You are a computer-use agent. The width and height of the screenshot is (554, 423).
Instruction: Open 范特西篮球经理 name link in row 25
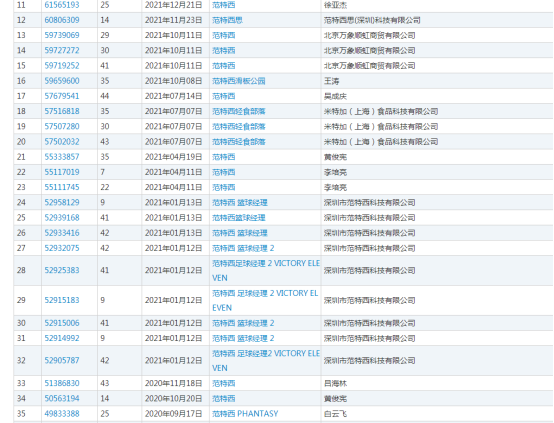coord(239,218)
